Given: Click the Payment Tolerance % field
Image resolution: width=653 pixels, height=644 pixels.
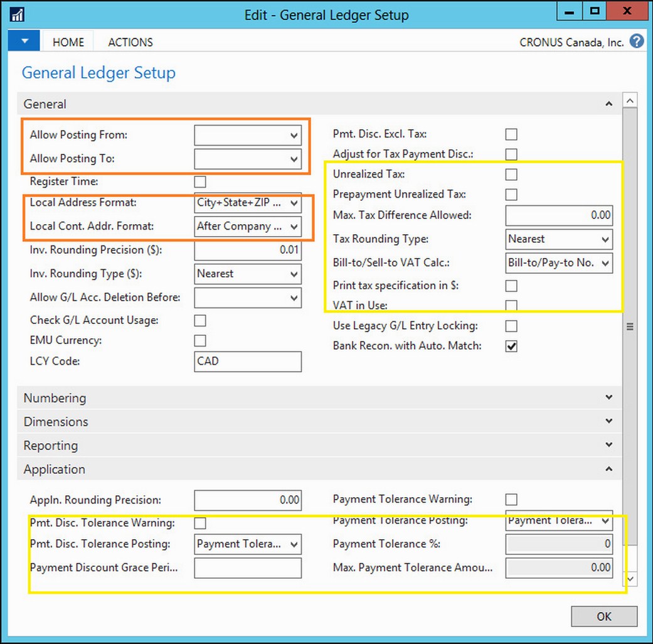Looking at the screenshot, I should pos(559,544).
